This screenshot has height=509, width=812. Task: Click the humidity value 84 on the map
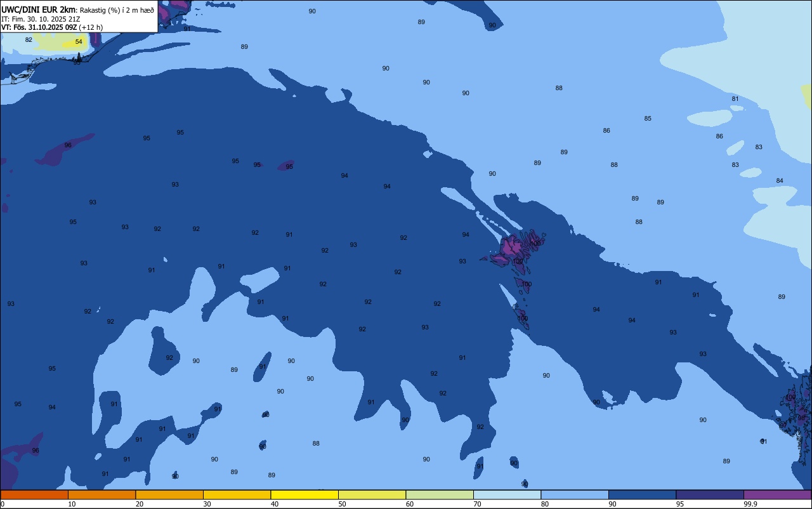point(780,181)
